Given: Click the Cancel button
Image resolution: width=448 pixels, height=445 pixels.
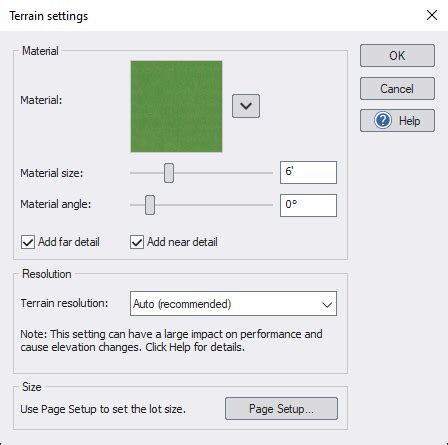Looking at the screenshot, I should coord(397,89).
